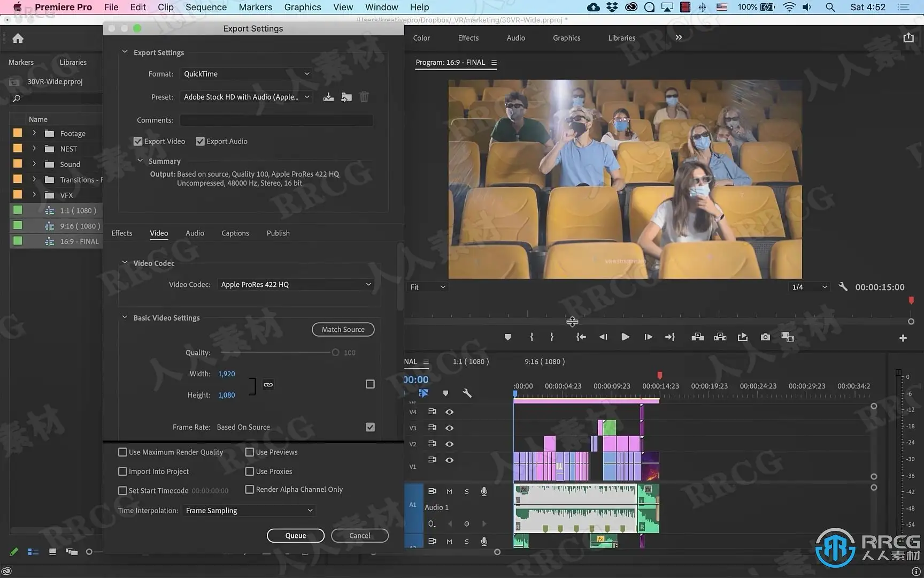Click the Comments input field
The image size is (924, 578).
pos(276,120)
